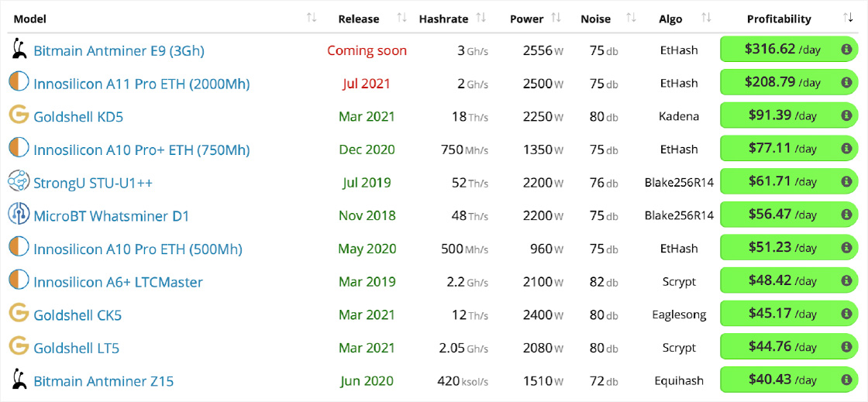The width and height of the screenshot is (868, 402).
Task: Click the Bitmain Antminer E9 brand icon
Action: pos(18,50)
